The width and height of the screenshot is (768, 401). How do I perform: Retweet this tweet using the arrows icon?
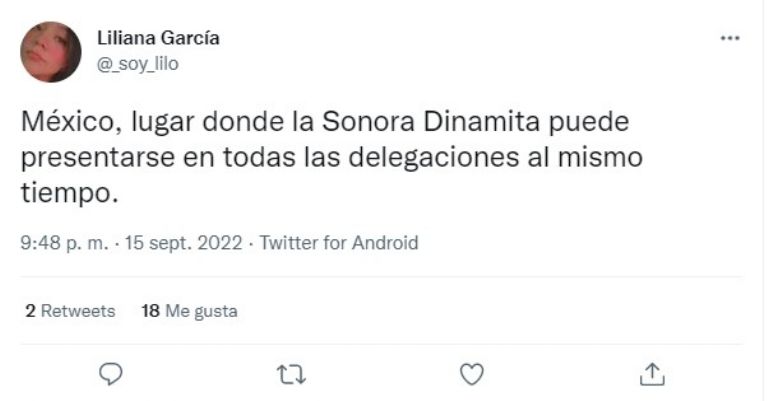point(290,373)
